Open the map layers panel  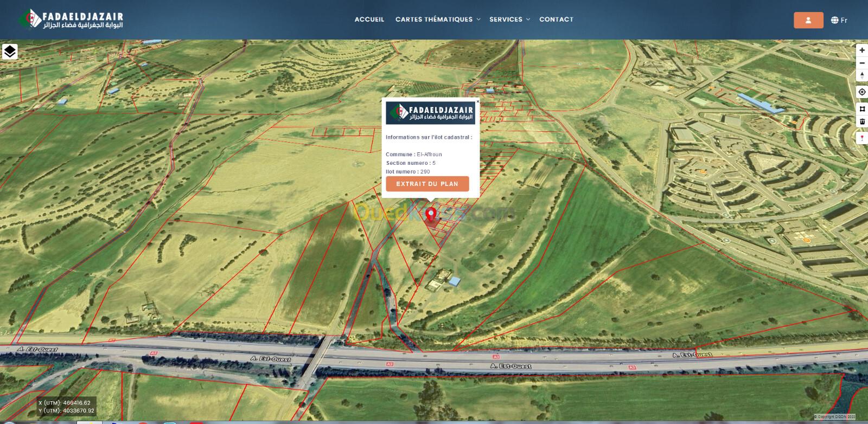pyautogui.click(x=10, y=52)
